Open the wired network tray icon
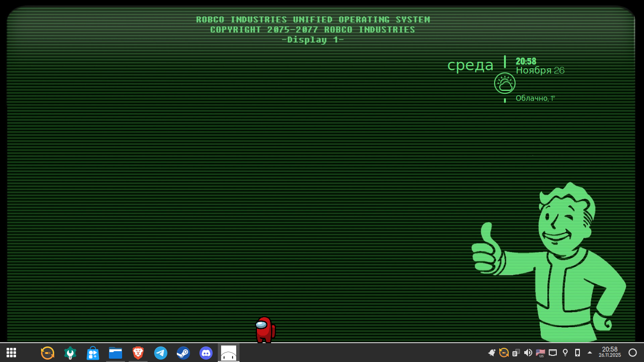644x362 pixels. [553, 353]
